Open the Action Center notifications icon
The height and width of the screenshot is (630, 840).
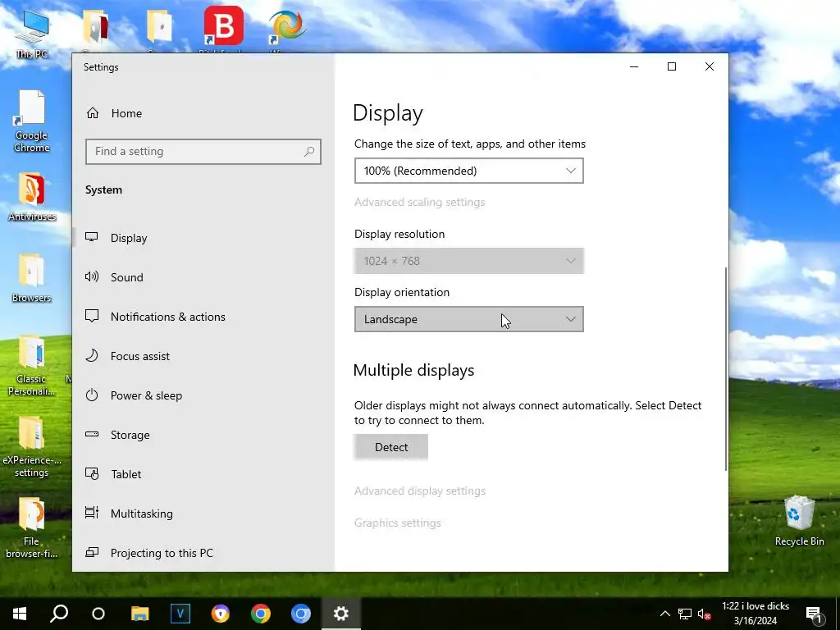(815, 614)
